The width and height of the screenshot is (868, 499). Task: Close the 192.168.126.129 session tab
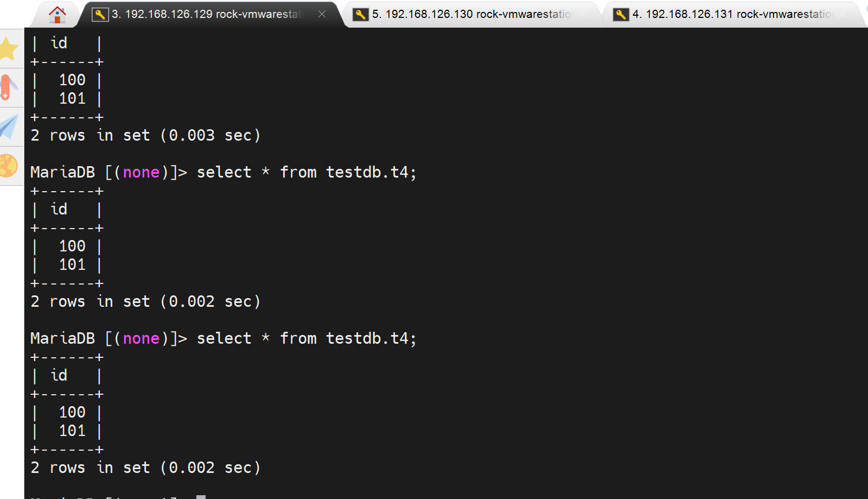(x=322, y=14)
